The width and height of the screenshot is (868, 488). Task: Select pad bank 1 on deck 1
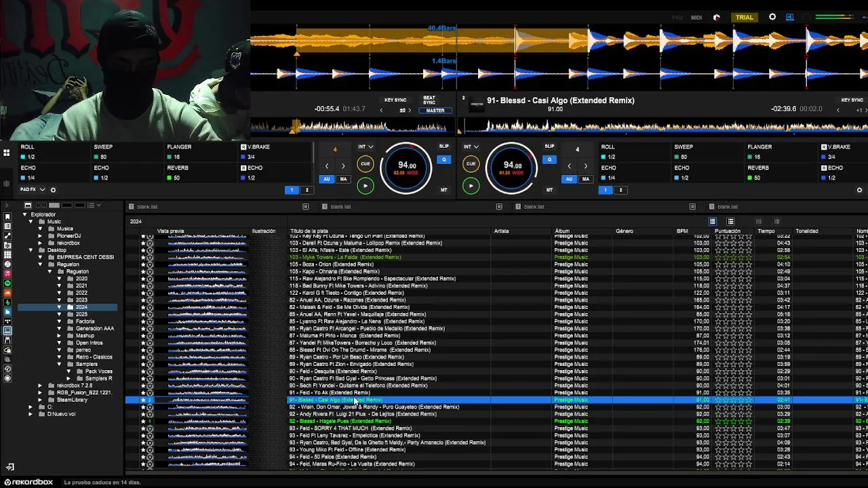pyautogui.click(x=292, y=190)
